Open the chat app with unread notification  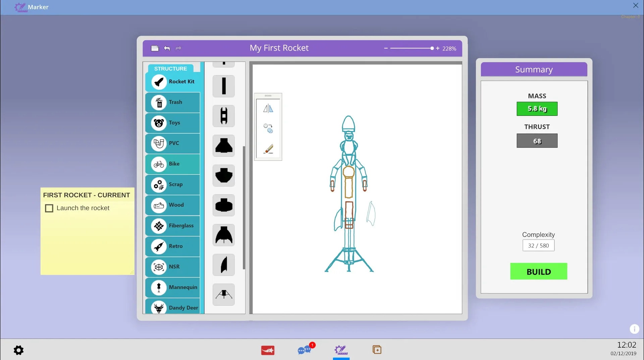305,350
